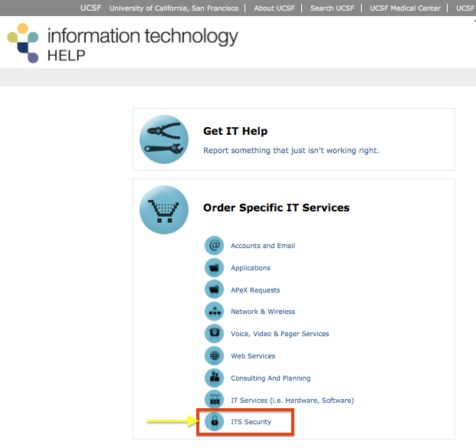Click the folder icon beside Applications

point(215,267)
